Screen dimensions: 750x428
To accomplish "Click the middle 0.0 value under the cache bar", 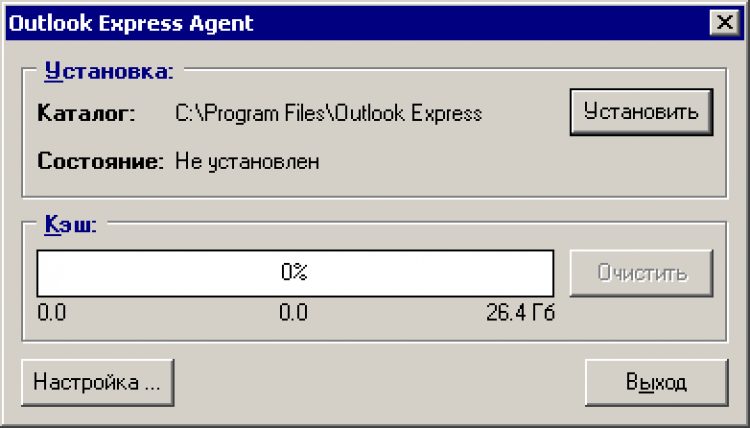I will (293, 313).
